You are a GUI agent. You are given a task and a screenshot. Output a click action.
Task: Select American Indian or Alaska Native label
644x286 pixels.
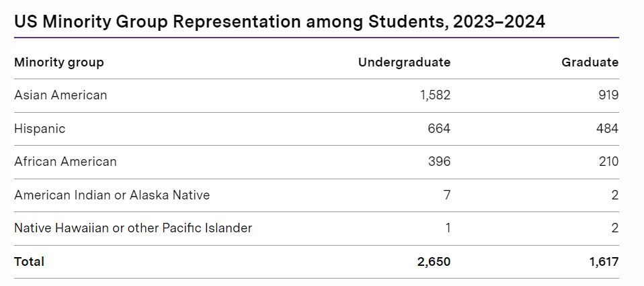pos(112,195)
